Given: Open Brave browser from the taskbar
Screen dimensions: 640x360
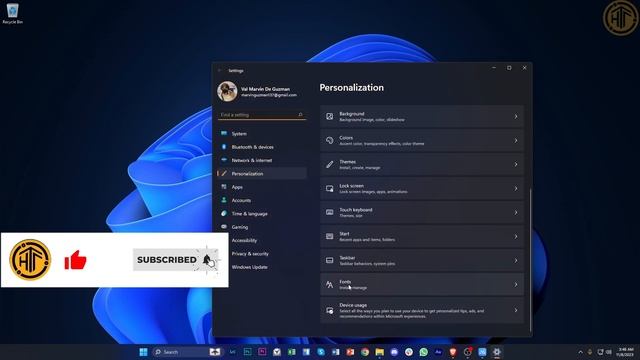Looking at the screenshot, I should [453, 352].
